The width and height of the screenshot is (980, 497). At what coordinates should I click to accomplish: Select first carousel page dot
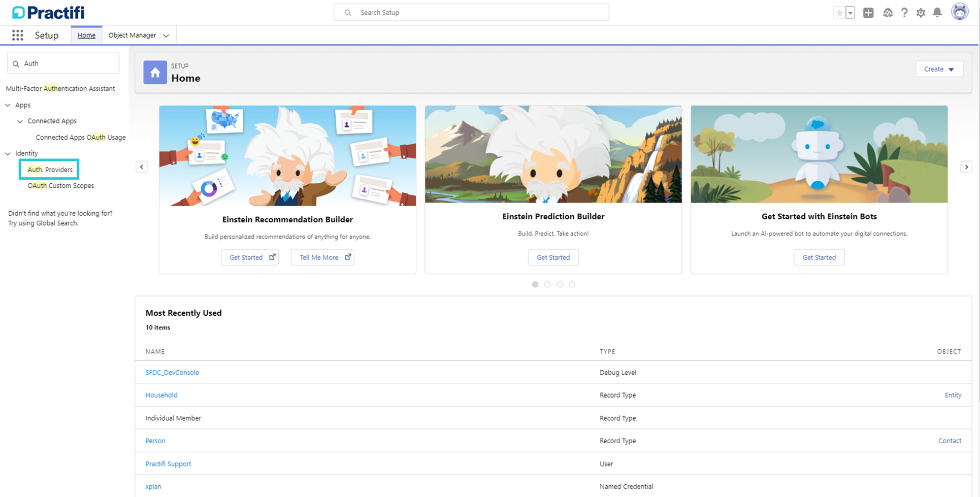[x=535, y=284]
